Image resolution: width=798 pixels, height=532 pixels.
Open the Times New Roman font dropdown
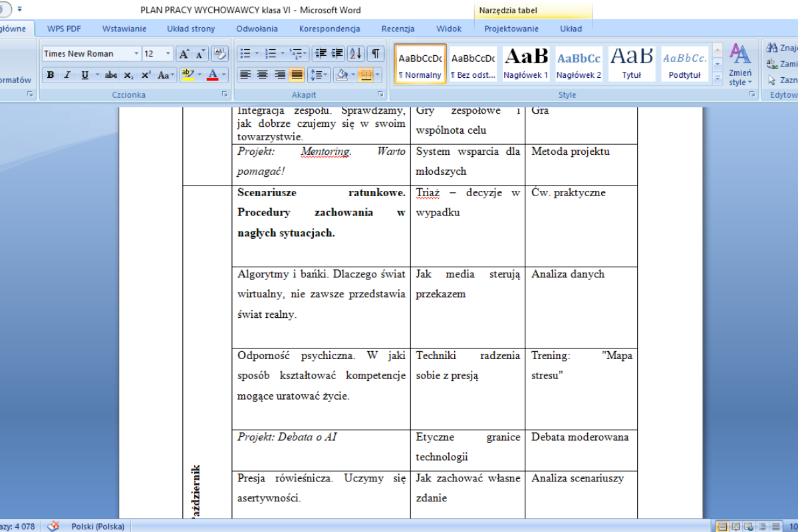(x=136, y=54)
